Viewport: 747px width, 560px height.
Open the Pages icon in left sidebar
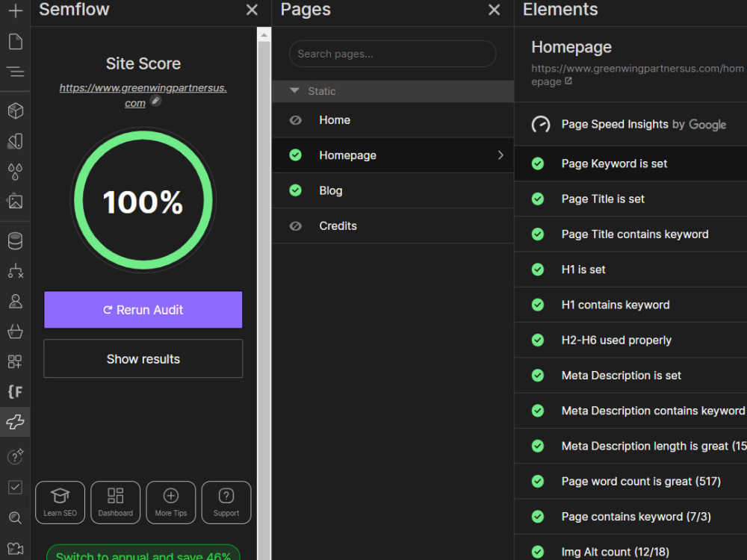pyautogui.click(x=15, y=41)
